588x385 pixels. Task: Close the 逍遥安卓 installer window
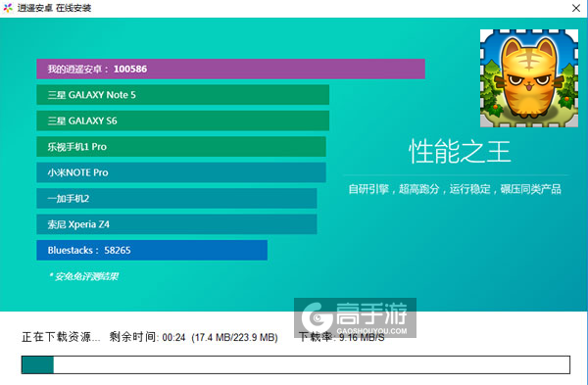click(x=576, y=8)
